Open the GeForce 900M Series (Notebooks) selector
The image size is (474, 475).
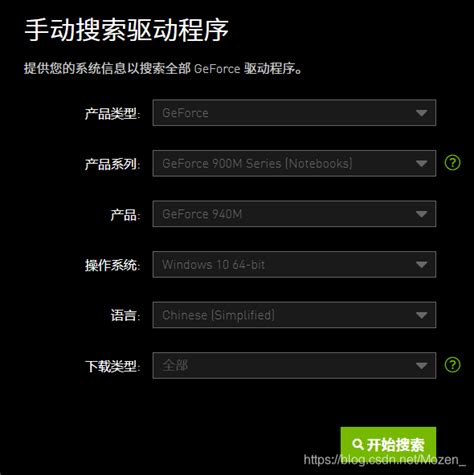(x=294, y=163)
